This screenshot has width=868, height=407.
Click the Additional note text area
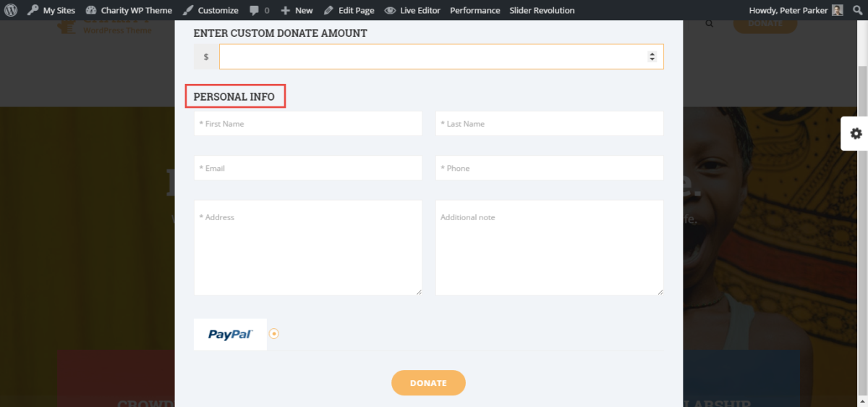[549, 248]
